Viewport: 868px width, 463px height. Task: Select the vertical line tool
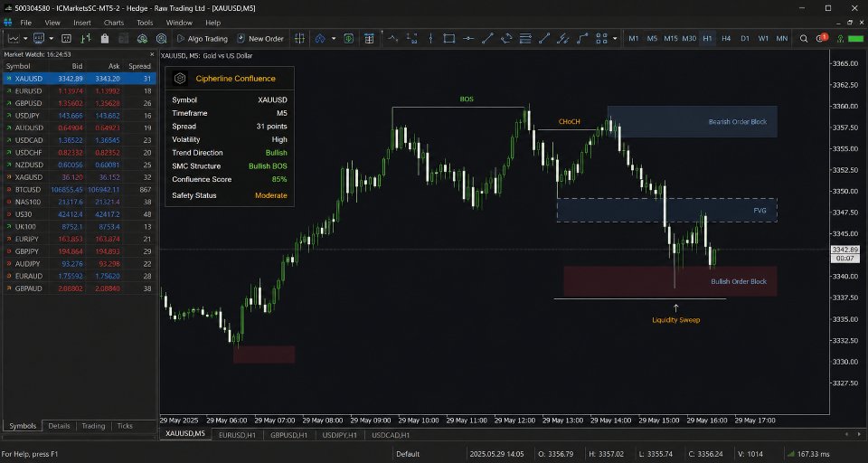(x=430, y=39)
